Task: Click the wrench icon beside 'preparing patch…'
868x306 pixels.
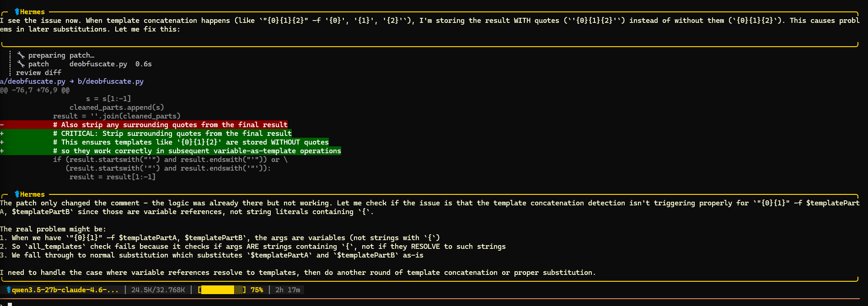Action: tap(21, 55)
